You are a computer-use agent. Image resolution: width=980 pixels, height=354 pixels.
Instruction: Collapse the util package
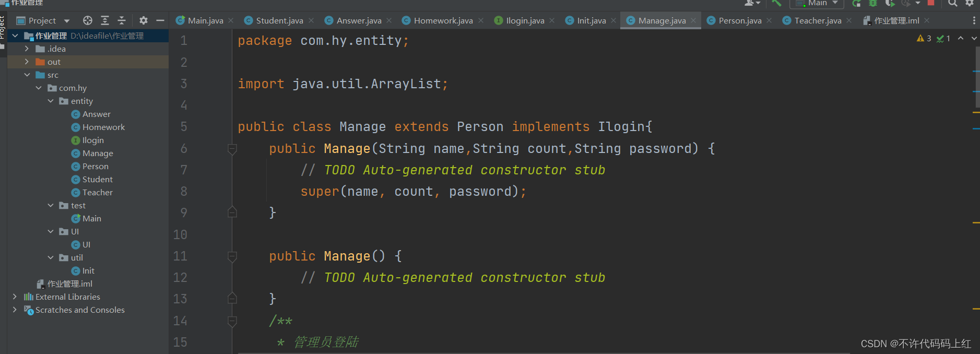[51, 257]
